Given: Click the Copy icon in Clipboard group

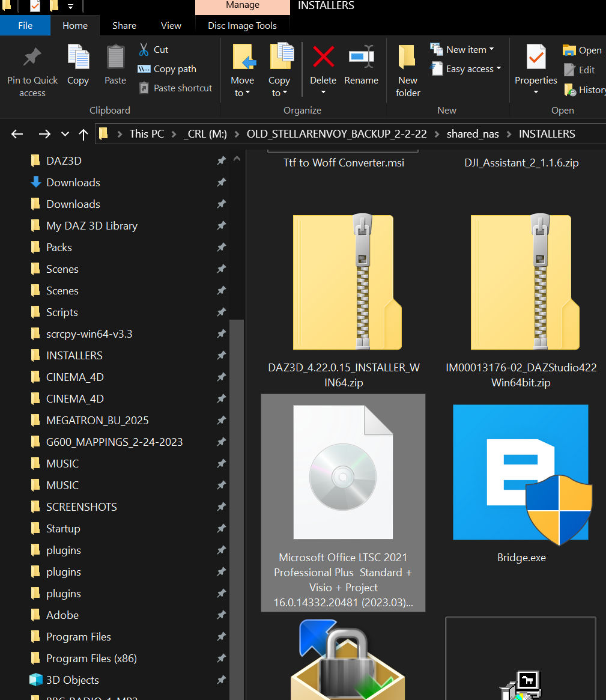Looking at the screenshot, I should pos(78,56).
